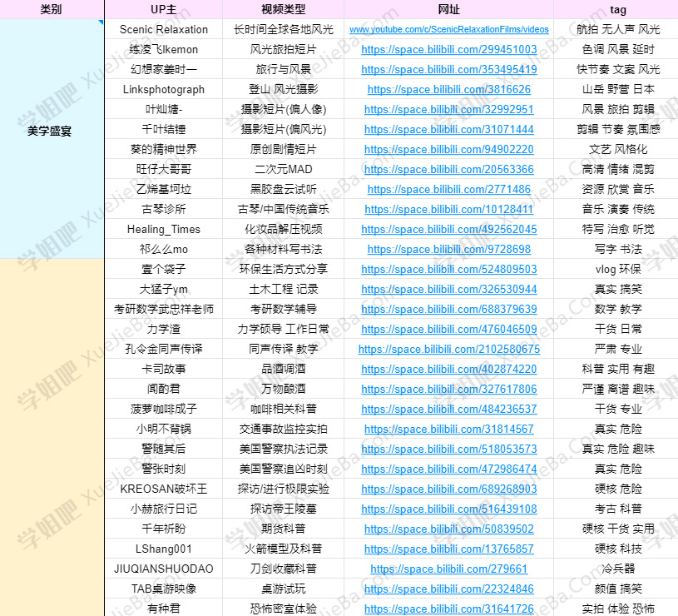Select the 火箭模型及科普 cell

[x=283, y=549]
